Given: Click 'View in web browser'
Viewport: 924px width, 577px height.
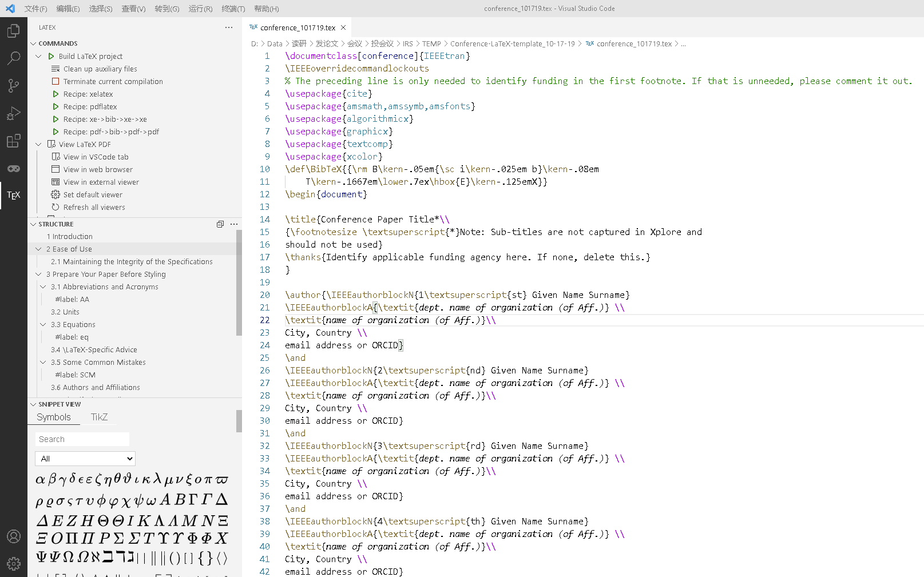Looking at the screenshot, I should tap(97, 169).
